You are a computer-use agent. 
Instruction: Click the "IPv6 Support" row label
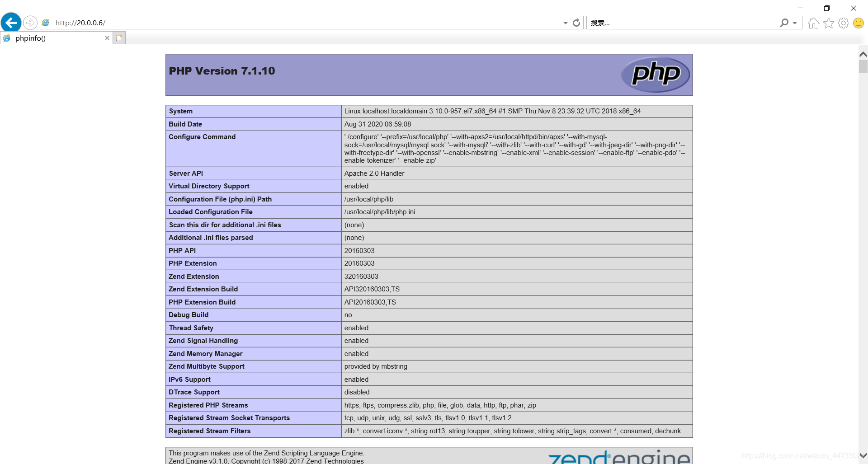[x=189, y=380]
